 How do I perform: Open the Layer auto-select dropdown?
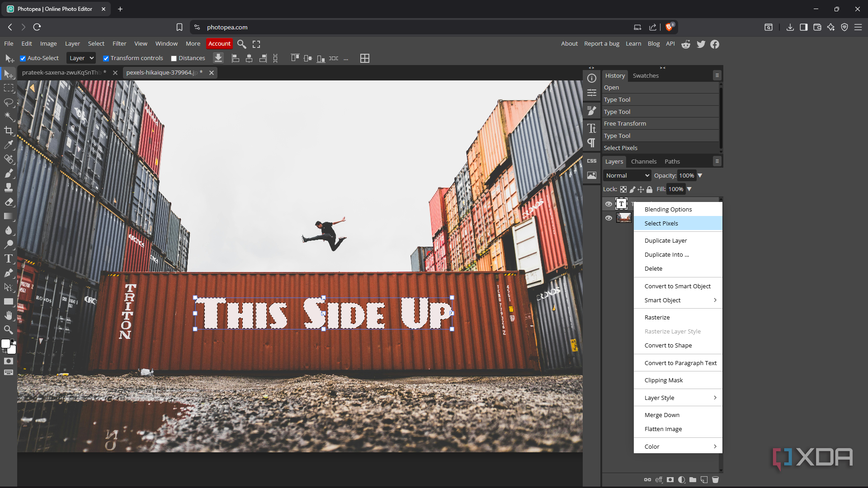click(x=81, y=58)
